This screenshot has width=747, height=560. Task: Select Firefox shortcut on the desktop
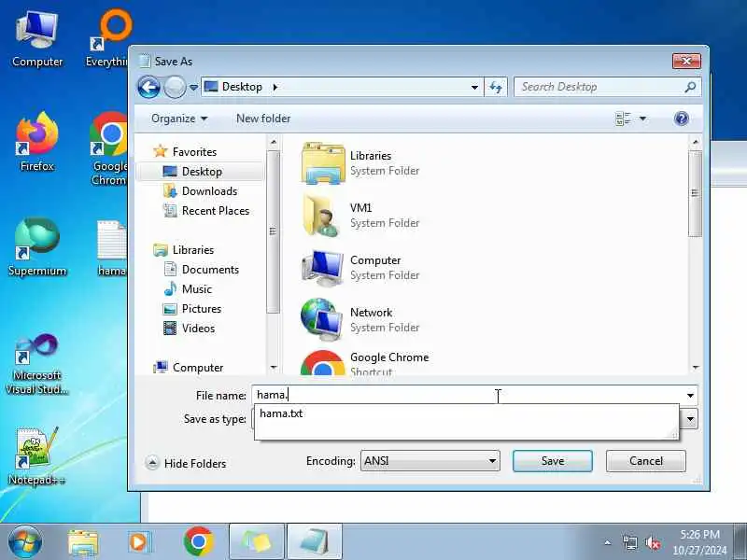pos(37,142)
